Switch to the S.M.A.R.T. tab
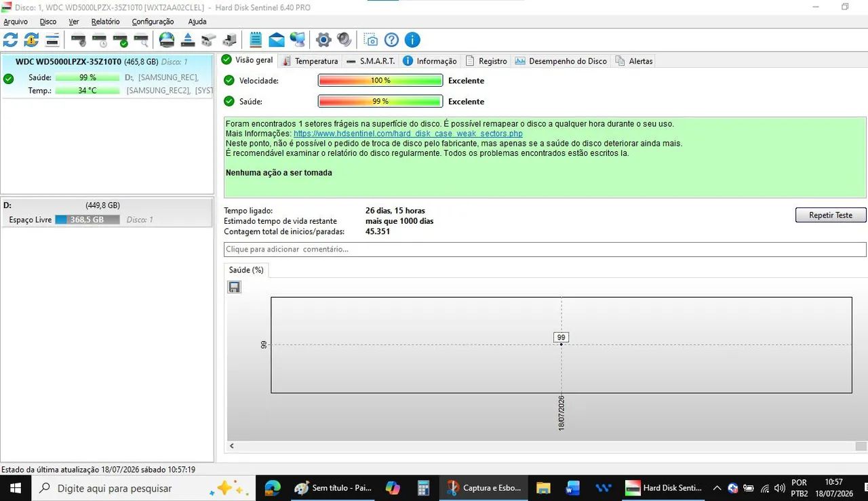 click(x=370, y=61)
